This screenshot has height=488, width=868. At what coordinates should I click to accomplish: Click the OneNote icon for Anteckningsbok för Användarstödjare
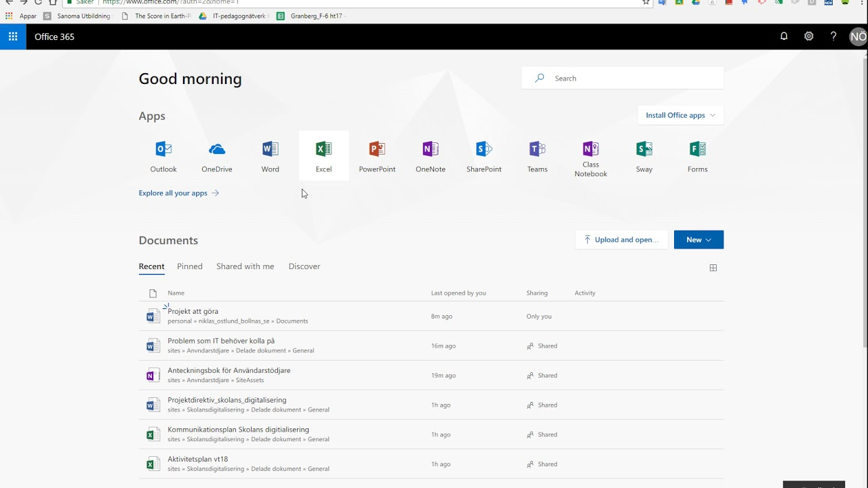[153, 375]
